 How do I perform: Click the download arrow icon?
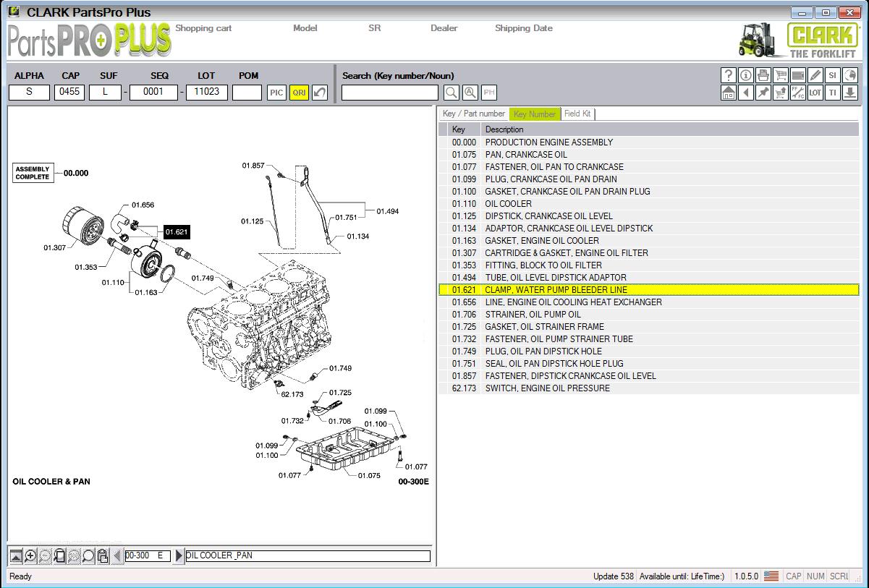pos(850,93)
